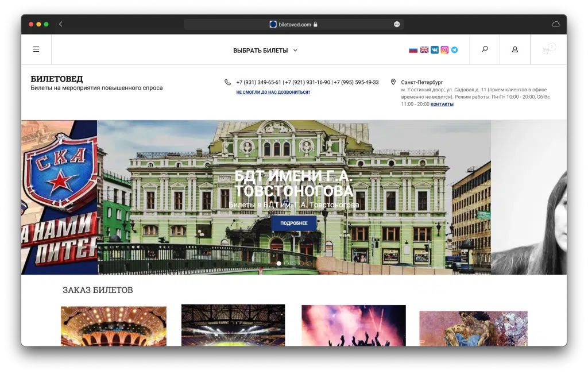This screenshot has height=374, width=588.
Task: Click the chevron next to ВЫБРАТЬ БИЛЕТЫ
Action: [x=295, y=50]
